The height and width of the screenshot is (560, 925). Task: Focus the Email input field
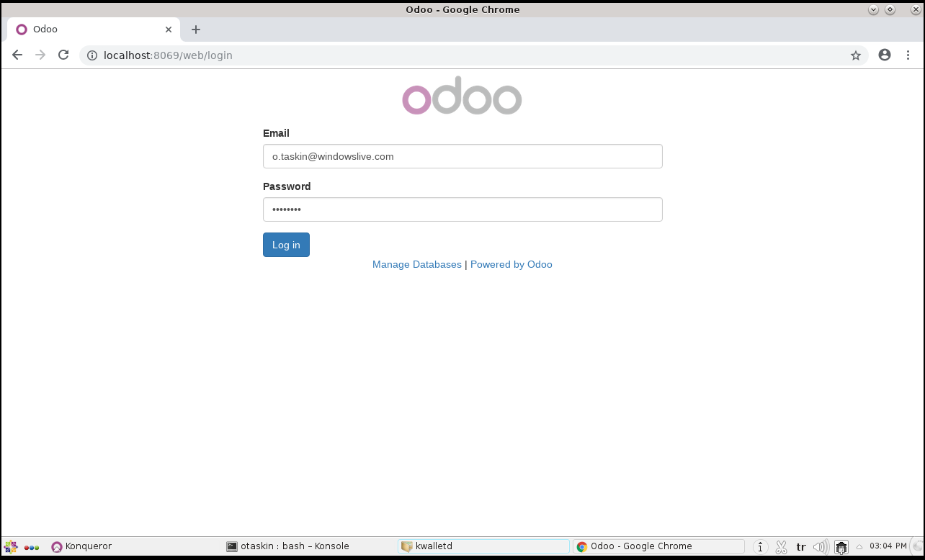pyautogui.click(x=463, y=156)
